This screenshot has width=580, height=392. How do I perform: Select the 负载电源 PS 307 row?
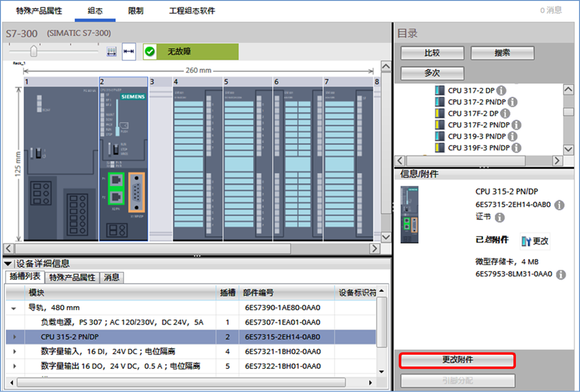click(x=191, y=323)
